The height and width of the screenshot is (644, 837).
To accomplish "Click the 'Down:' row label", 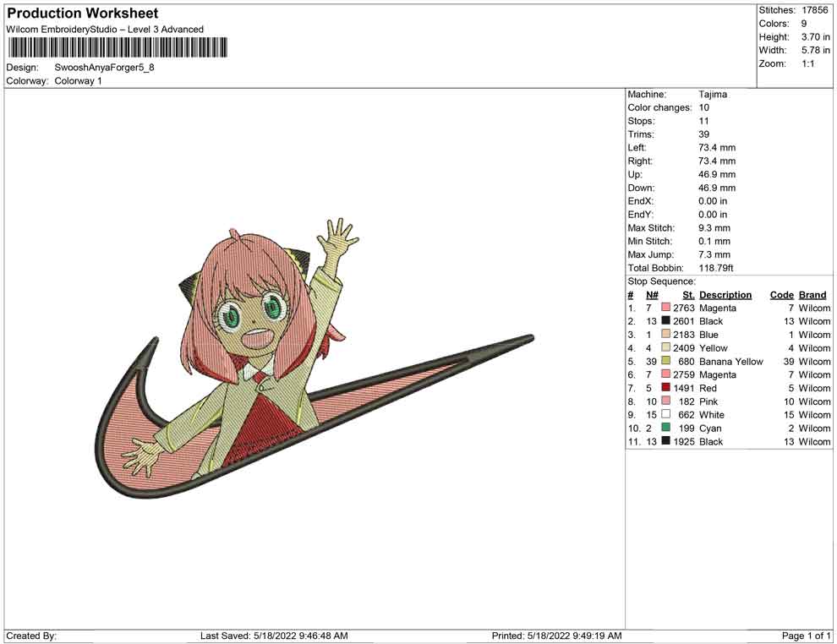I will pyautogui.click(x=641, y=188).
